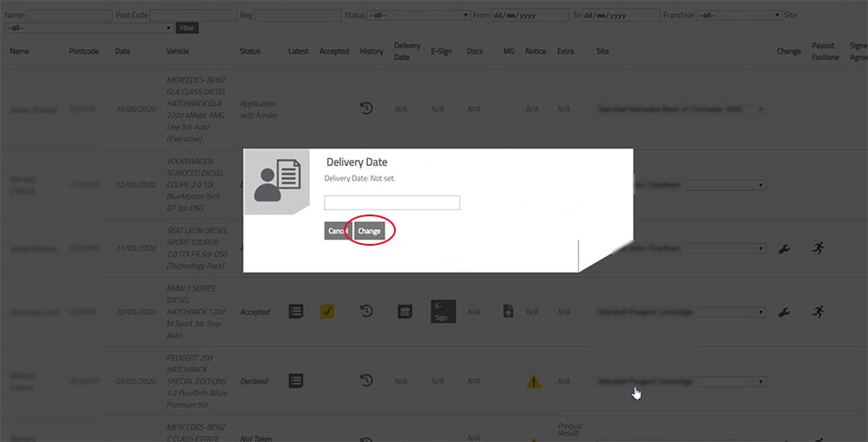Click the Delivery Date text field
Image resolution: width=868 pixels, height=442 pixels.
391,202
